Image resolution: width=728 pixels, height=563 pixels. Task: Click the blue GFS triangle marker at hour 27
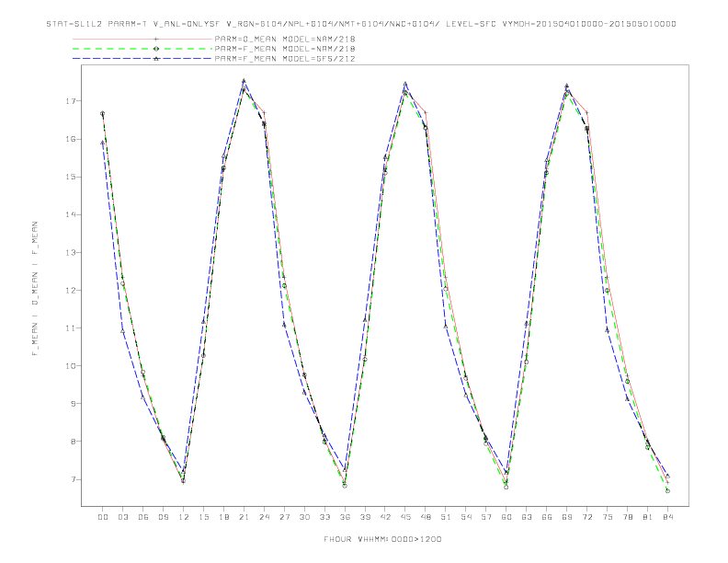284,325
